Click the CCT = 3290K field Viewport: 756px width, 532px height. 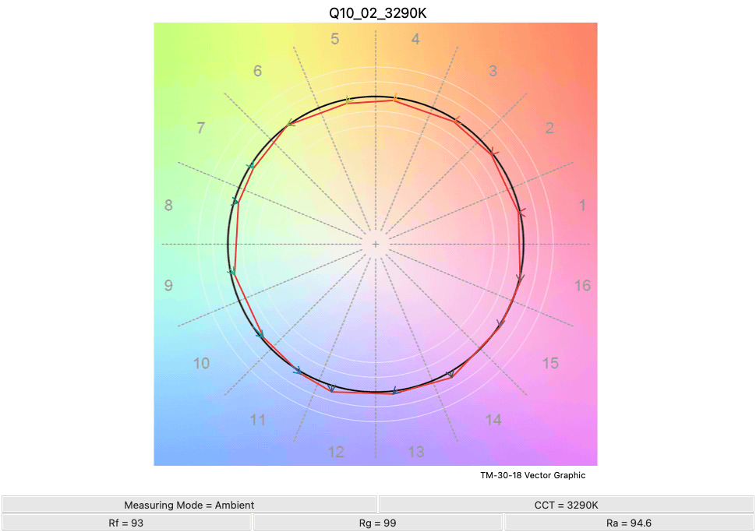[x=566, y=505]
